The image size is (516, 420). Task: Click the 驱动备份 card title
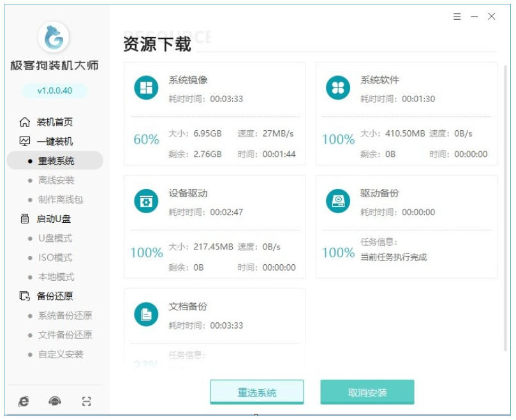coord(380,193)
